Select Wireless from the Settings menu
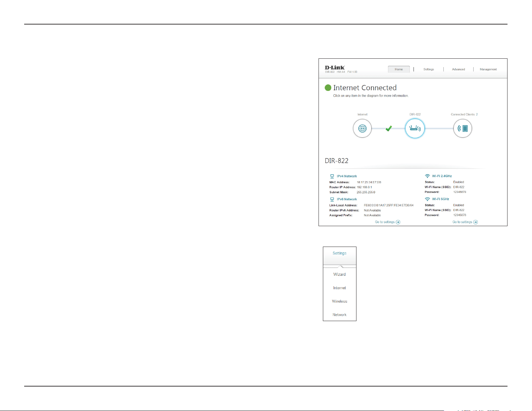Viewport: 532px width, 411px height. (339, 301)
